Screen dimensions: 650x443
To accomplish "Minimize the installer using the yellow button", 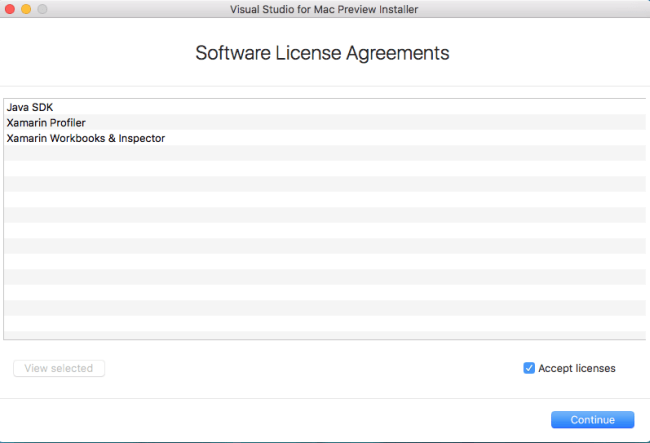I will [x=27, y=9].
